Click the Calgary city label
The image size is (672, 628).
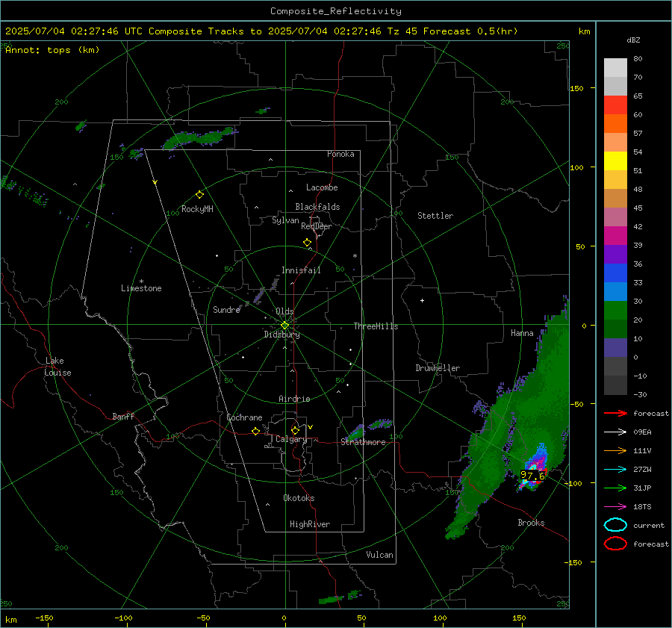tap(291, 439)
